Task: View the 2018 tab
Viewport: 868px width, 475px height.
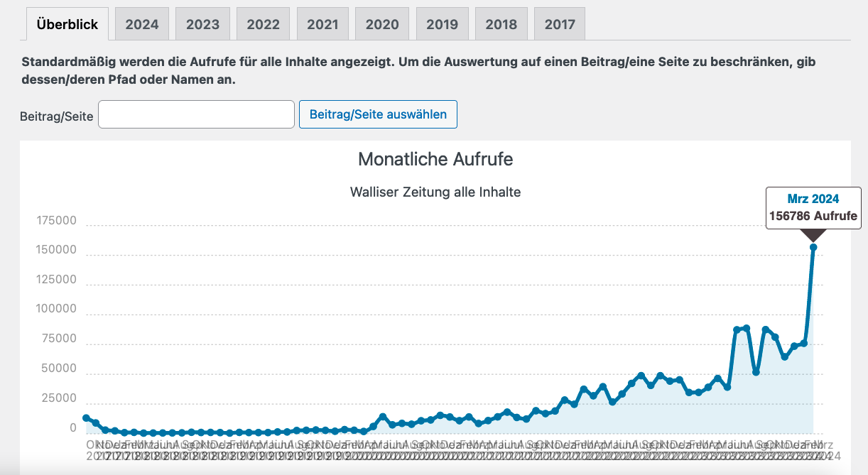Action: tap(501, 24)
